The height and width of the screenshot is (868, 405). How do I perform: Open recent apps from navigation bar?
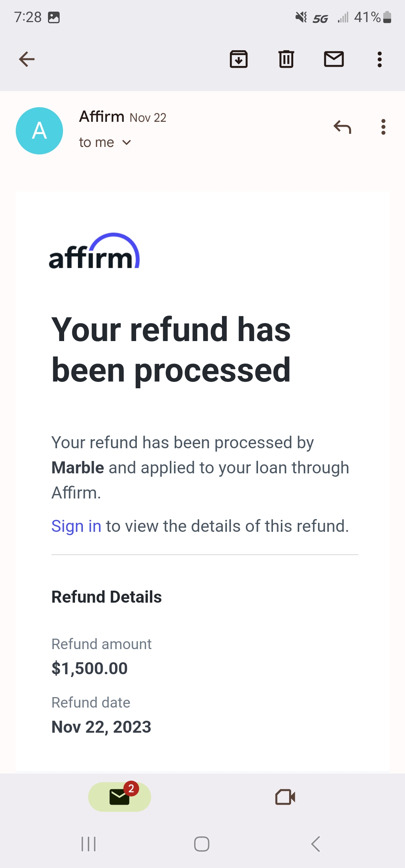(88, 844)
